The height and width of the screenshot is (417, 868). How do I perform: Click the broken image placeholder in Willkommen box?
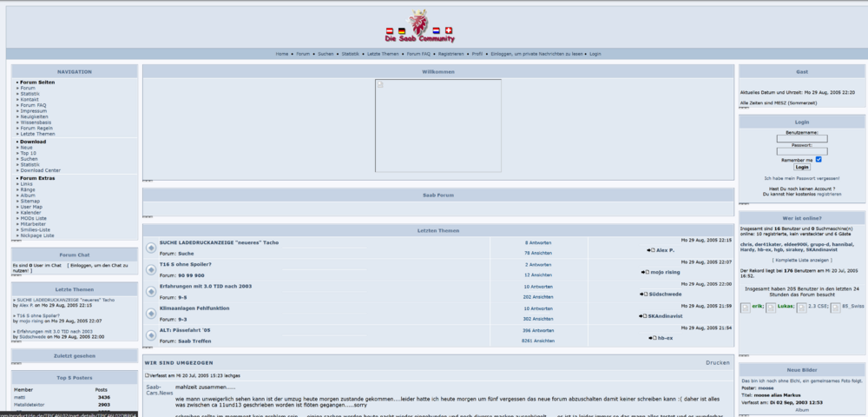(x=438, y=126)
